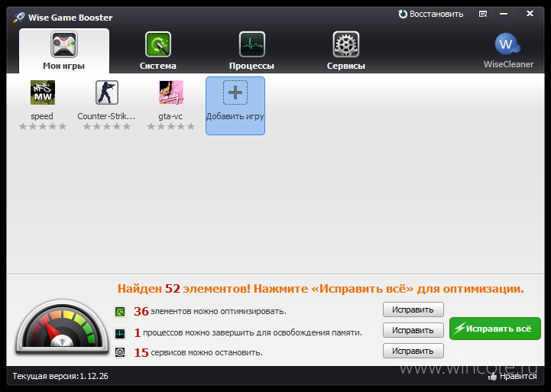Viewport: 551px width, 392px height.
Task: Click the process monitor icon beside 1
Action: pyautogui.click(x=120, y=333)
